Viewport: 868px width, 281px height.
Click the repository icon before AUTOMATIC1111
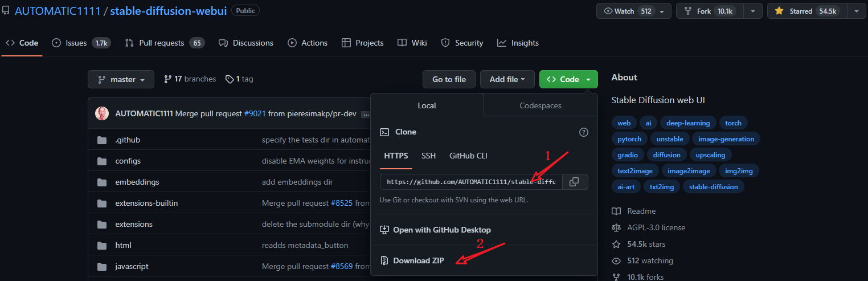tap(6, 11)
